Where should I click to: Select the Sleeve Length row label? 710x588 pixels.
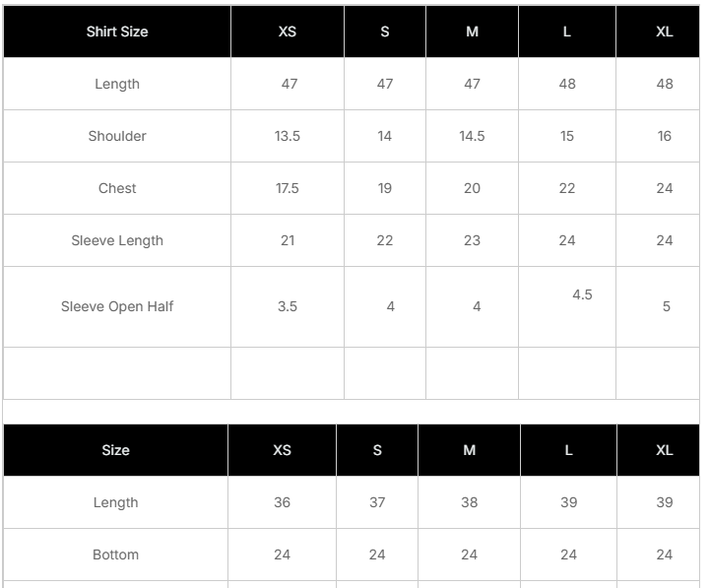click(x=117, y=240)
